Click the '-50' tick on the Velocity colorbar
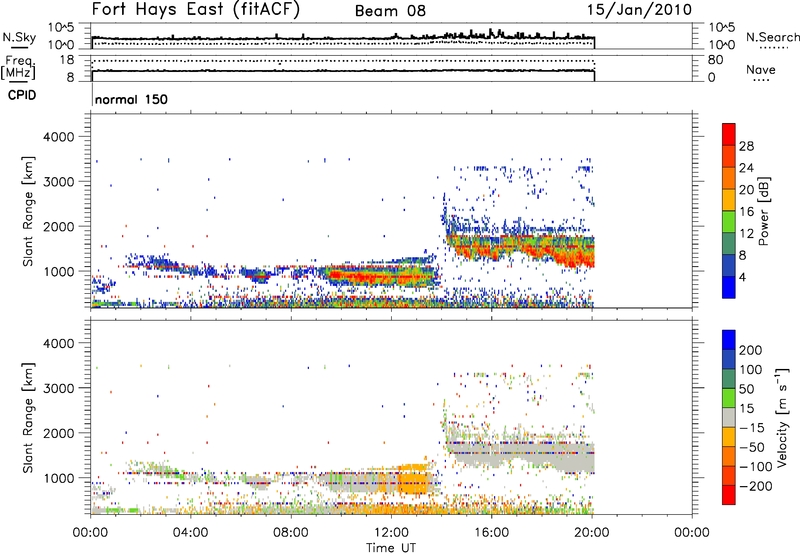 point(753,447)
